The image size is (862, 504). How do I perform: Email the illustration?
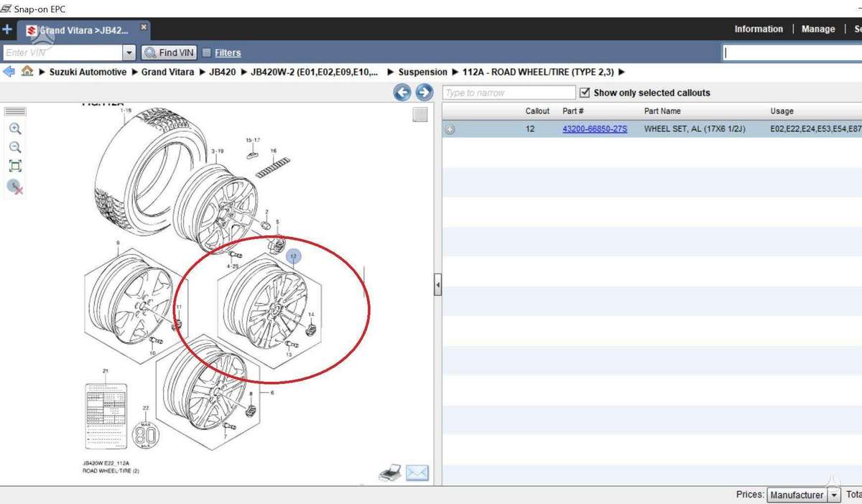coord(417,472)
